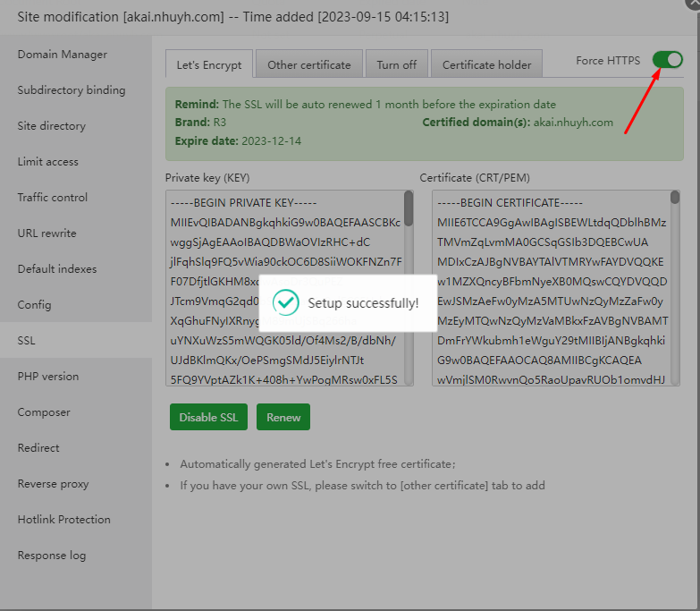The width and height of the screenshot is (700, 611).
Task: Click the Brand value R3
Action: point(220,123)
